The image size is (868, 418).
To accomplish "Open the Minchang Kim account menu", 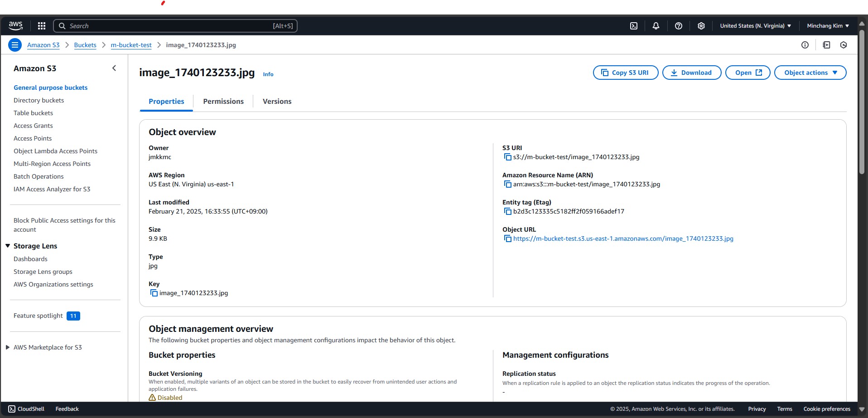I will [828, 26].
